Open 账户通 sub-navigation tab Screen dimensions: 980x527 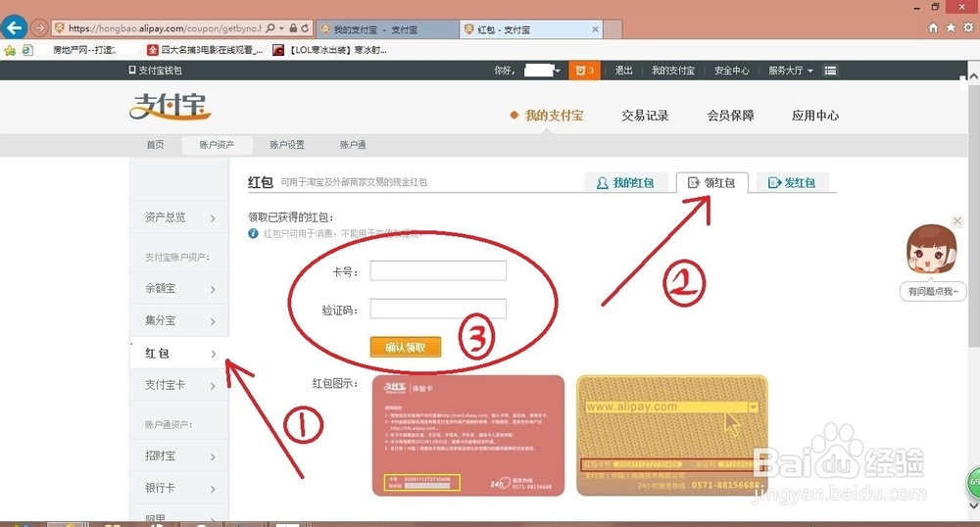353,145
